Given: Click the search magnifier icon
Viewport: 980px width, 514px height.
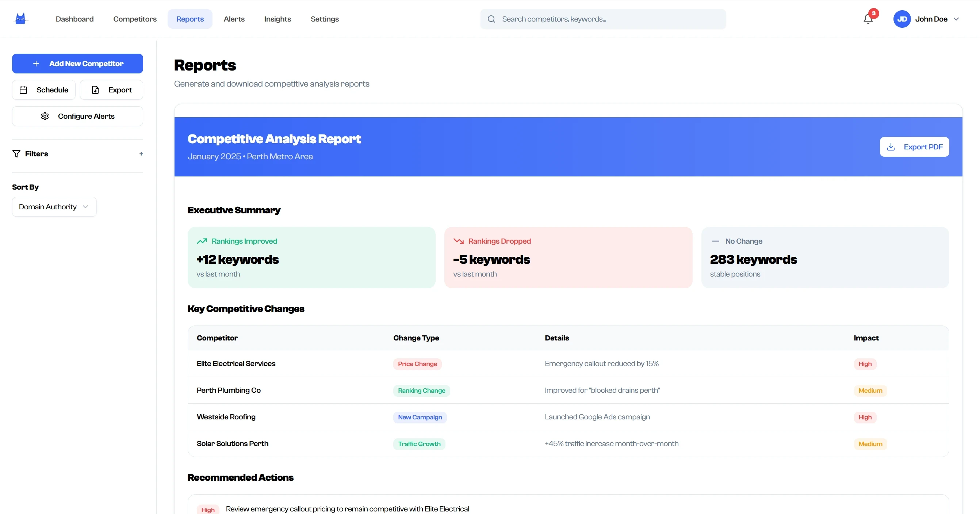Looking at the screenshot, I should click(491, 19).
